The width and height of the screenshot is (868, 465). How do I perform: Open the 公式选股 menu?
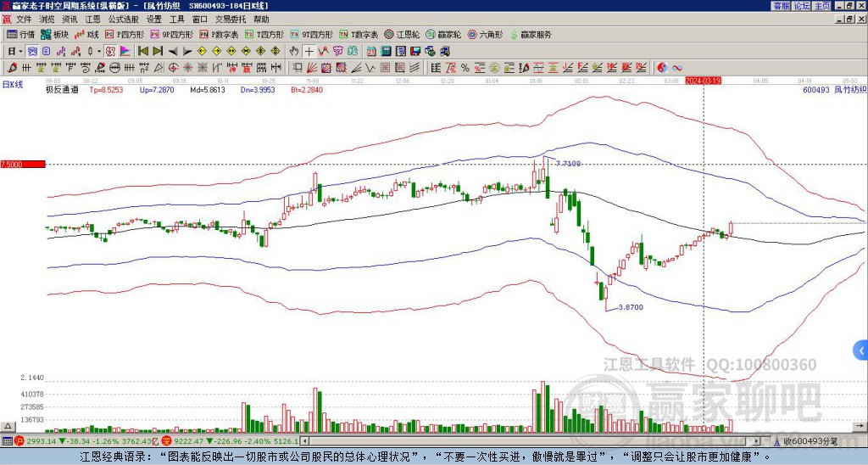(x=124, y=20)
